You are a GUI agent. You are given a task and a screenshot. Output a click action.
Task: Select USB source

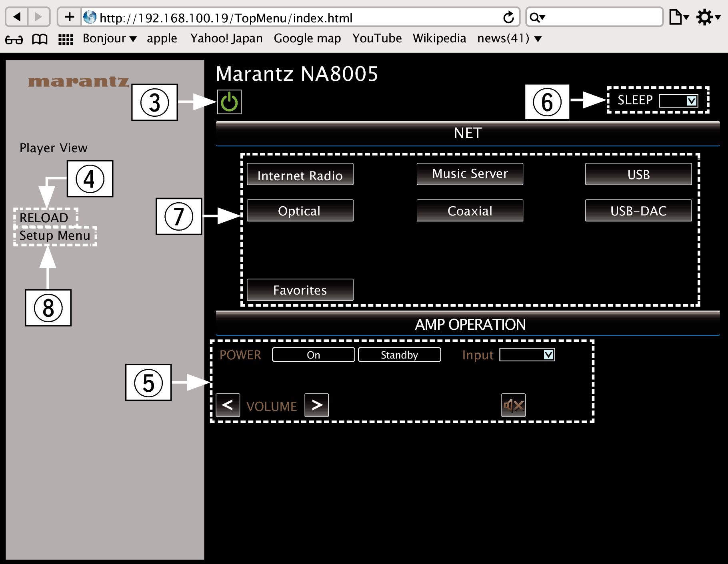pos(638,174)
